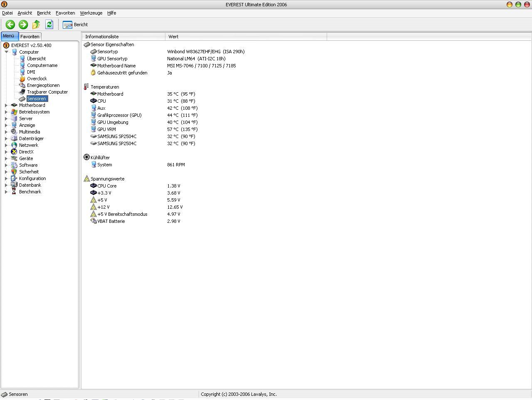Expand the Betriebssystem tree node
Image resolution: width=532 pixels, height=400 pixels.
(6, 112)
